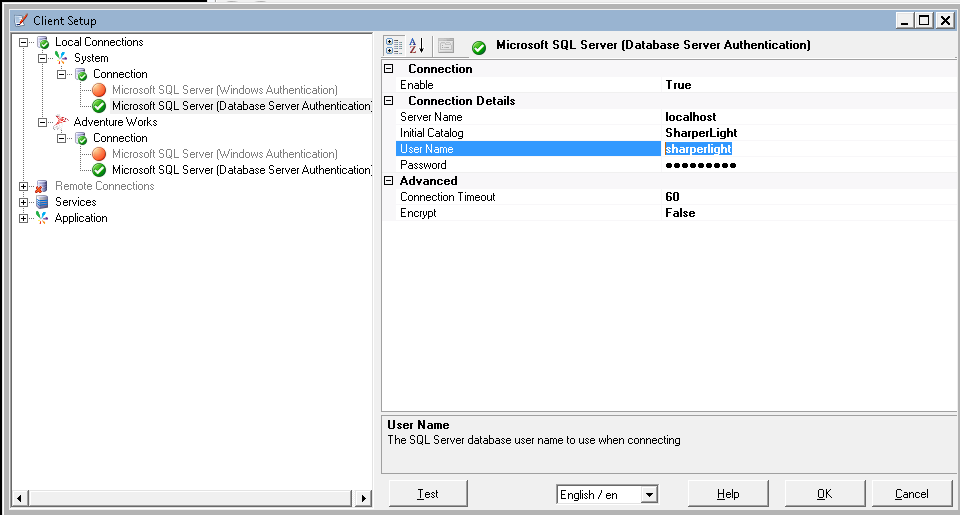960x515 pixels.
Task: Click the green check icon of Adventure Works Database Server Authentication
Action: [x=99, y=170]
